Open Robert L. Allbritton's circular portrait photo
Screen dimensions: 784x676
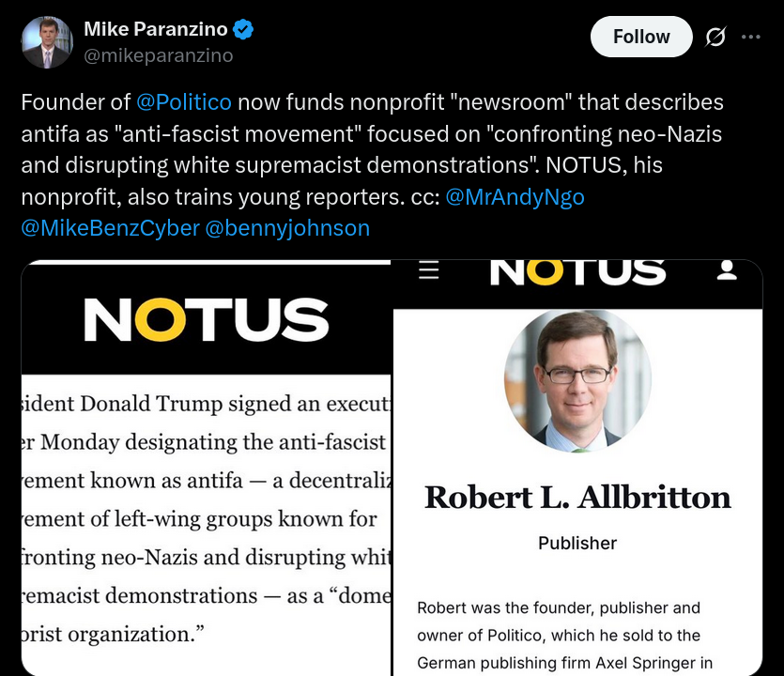click(577, 379)
